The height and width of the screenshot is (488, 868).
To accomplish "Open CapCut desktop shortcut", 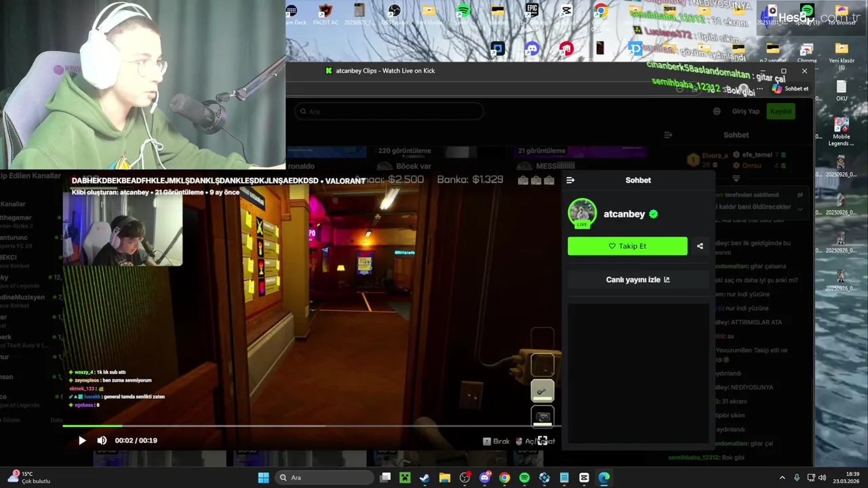I will click(x=567, y=15).
